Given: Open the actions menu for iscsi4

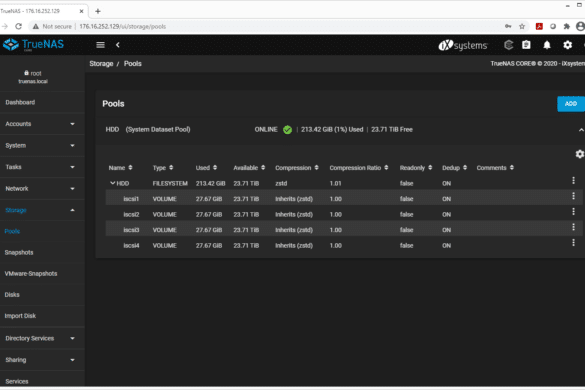Looking at the screenshot, I should click(x=573, y=243).
